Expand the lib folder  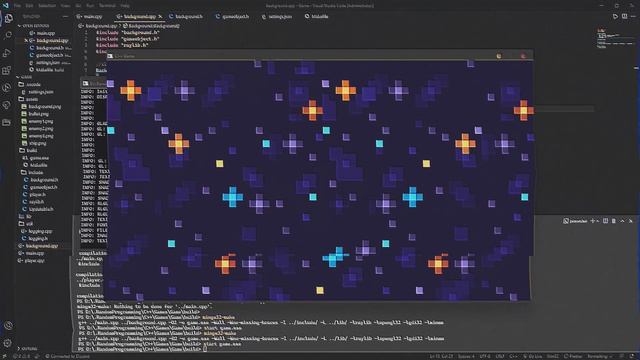26,216
